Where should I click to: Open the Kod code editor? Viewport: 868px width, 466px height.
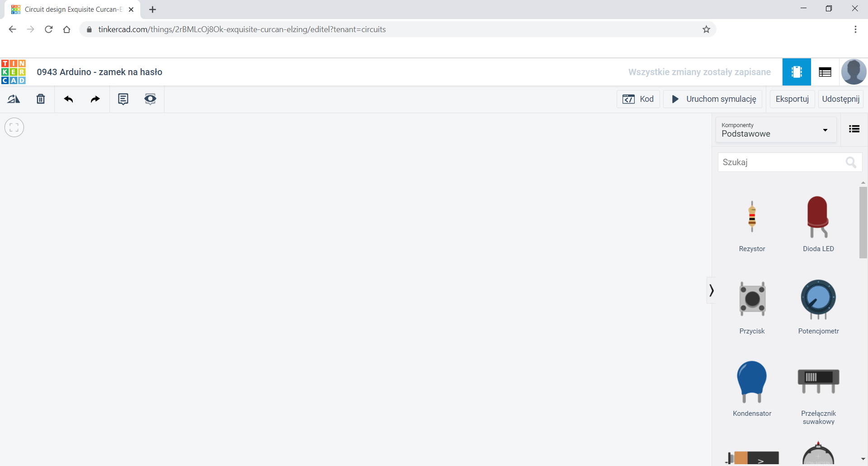pos(638,99)
